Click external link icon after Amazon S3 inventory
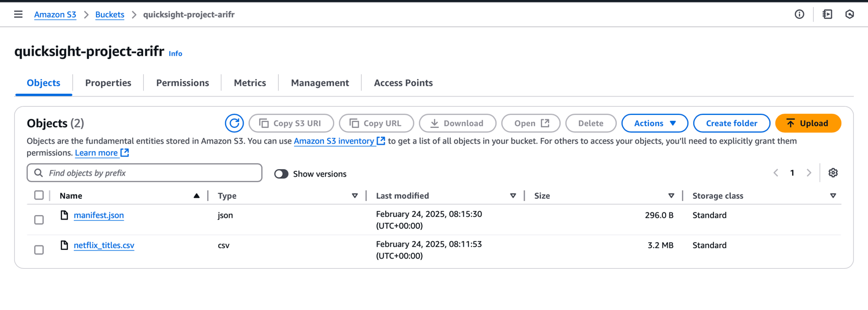 click(x=381, y=141)
